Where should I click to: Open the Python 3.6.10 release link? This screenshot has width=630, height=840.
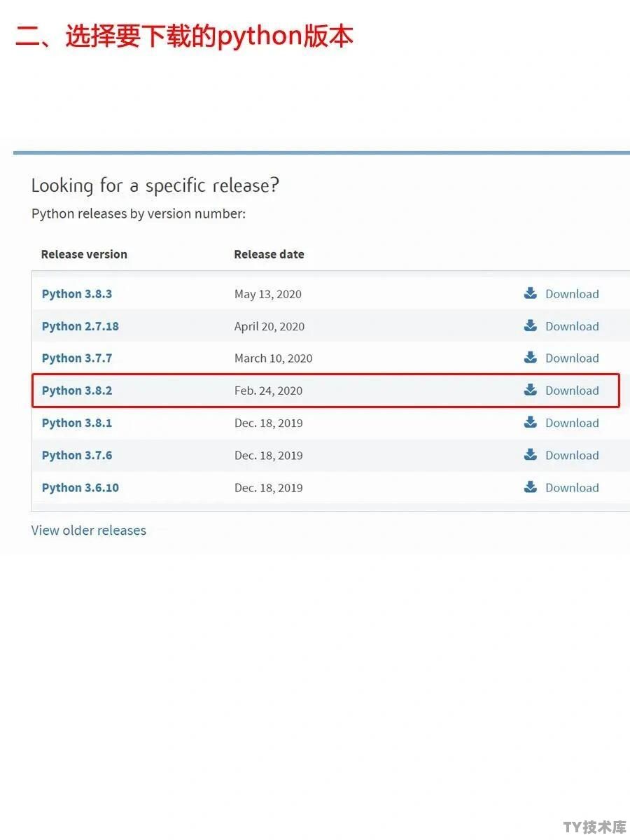[x=80, y=488]
